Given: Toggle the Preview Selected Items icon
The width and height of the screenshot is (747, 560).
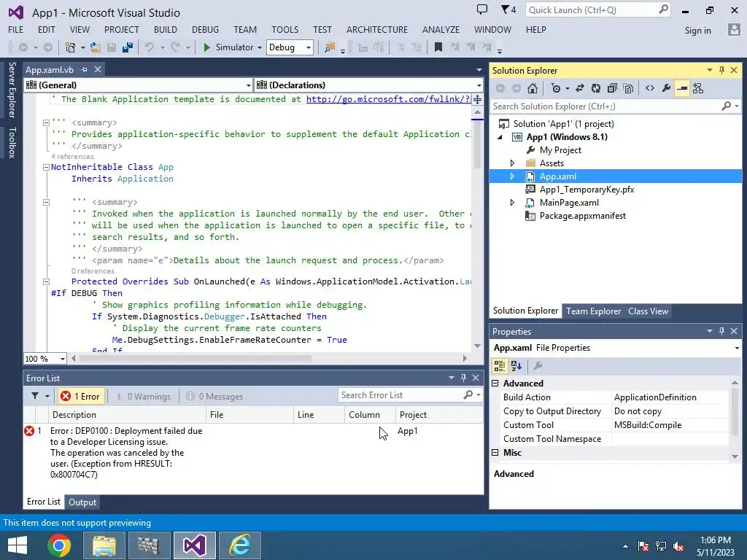Looking at the screenshot, I should coord(682,88).
